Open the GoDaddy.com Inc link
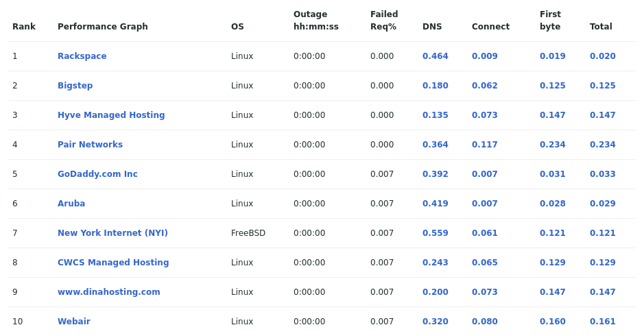The image size is (644, 336). pyautogui.click(x=97, y=174)
